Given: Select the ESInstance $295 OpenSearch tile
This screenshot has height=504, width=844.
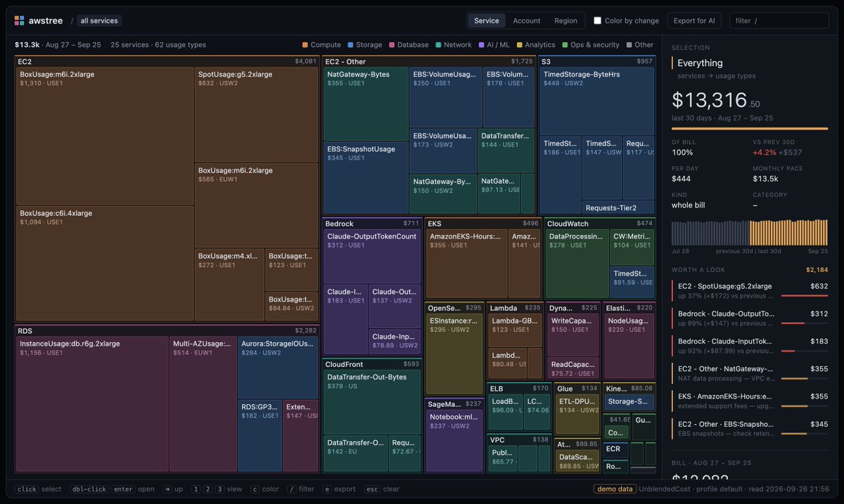Looking at the screenshot, I should (x=454, y=354).
